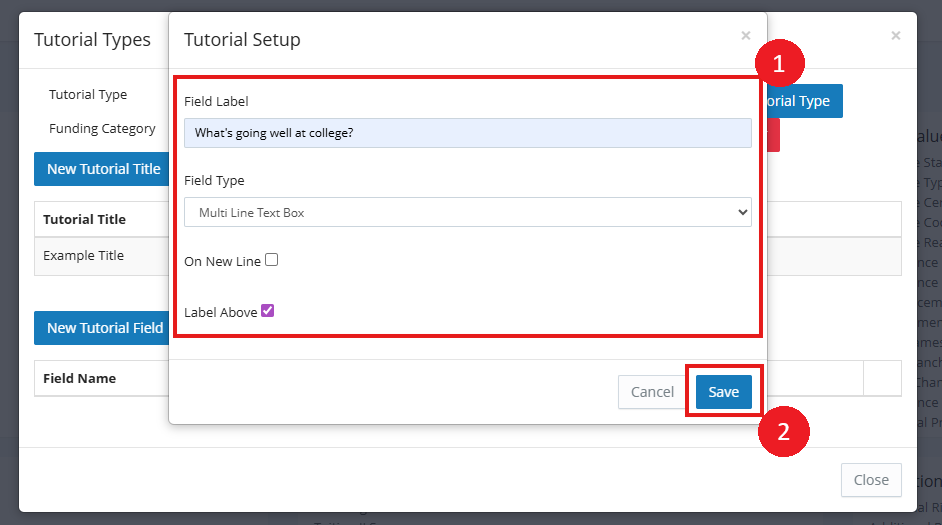Click the Field Label text input

pos(467,133)
